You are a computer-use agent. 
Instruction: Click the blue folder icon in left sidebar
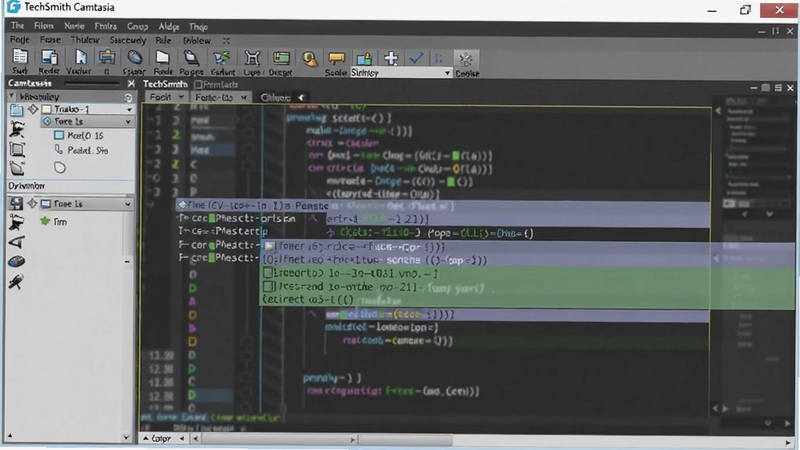(17, 110)
